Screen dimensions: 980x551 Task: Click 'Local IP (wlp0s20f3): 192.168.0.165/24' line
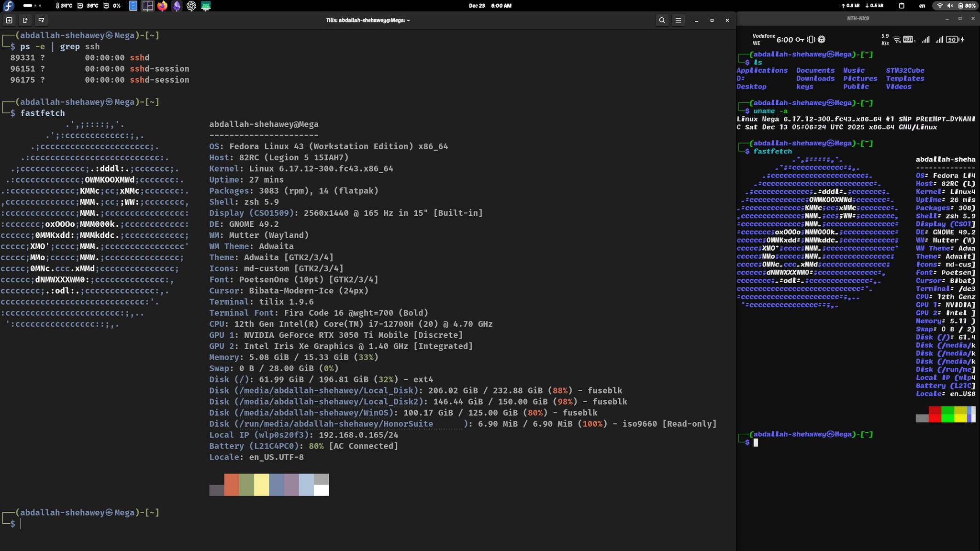(303, 435)
